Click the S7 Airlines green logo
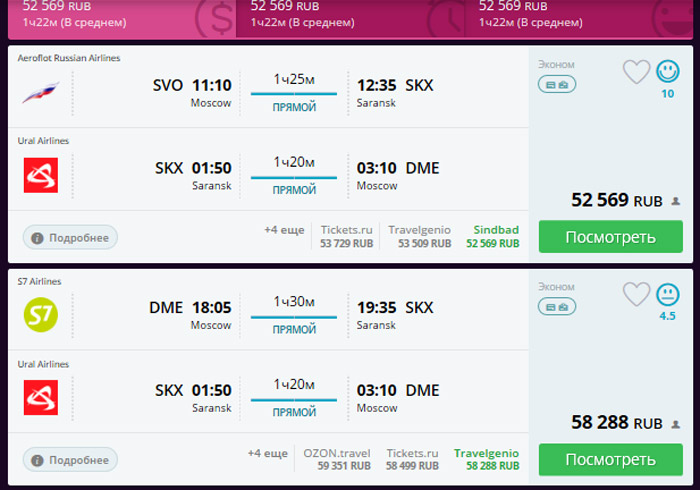700x490 pixels. coord(41,315)
